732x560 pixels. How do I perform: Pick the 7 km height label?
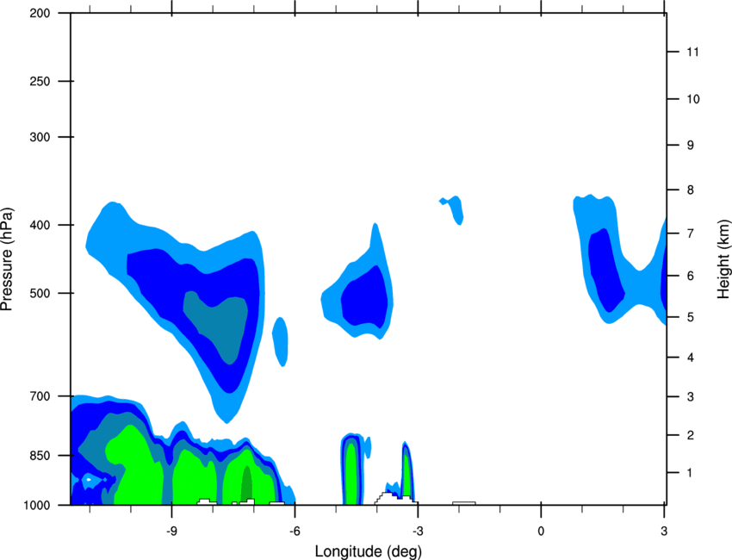(691, 233)
